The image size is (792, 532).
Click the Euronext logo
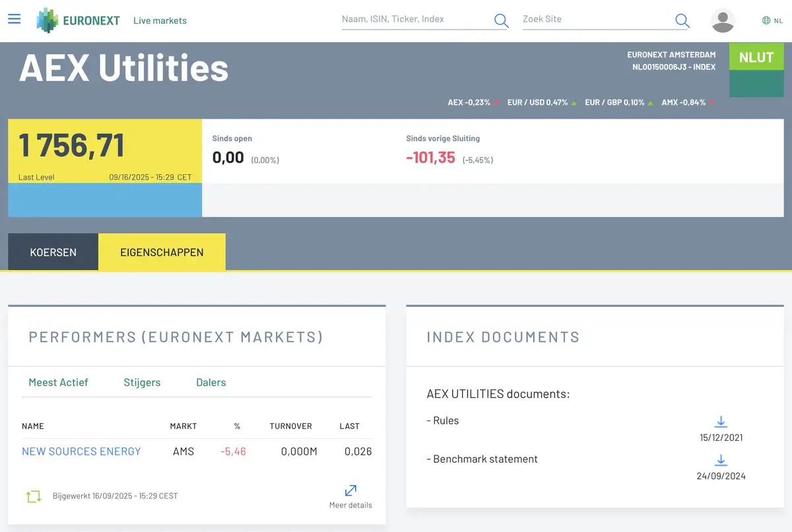pos(78,20)
